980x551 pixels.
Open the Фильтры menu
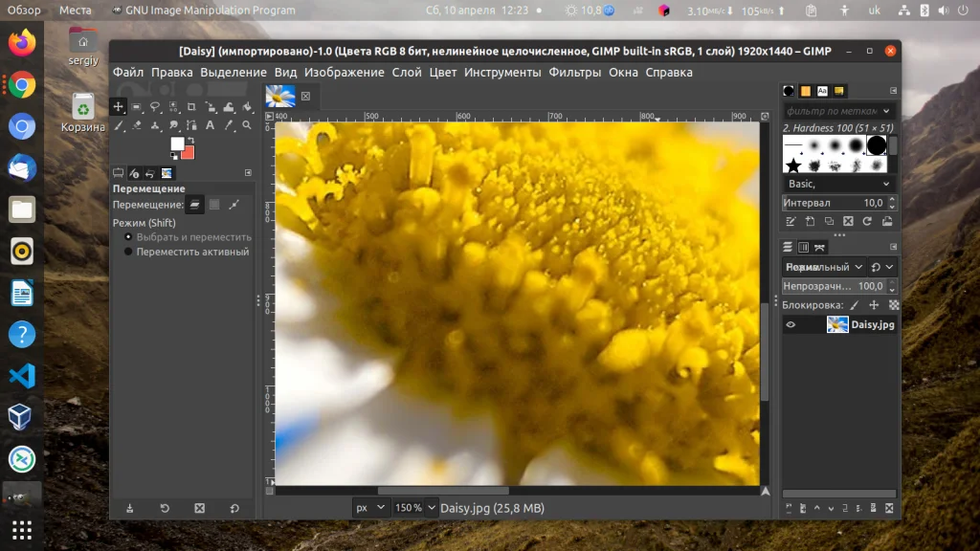[x=573, y=72]
